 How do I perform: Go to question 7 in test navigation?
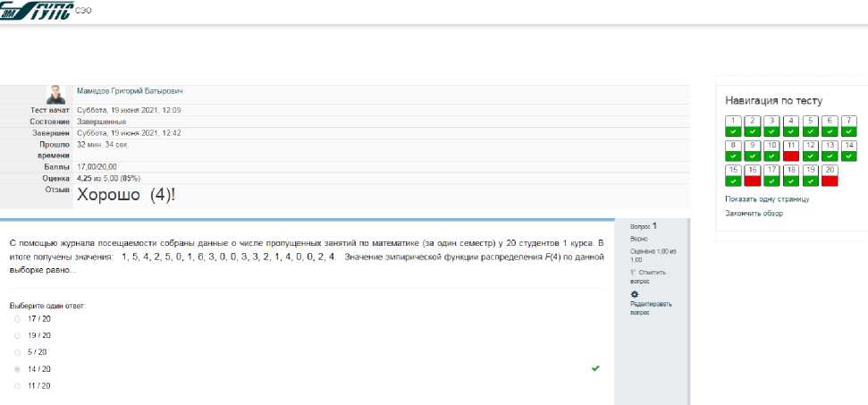849,126
